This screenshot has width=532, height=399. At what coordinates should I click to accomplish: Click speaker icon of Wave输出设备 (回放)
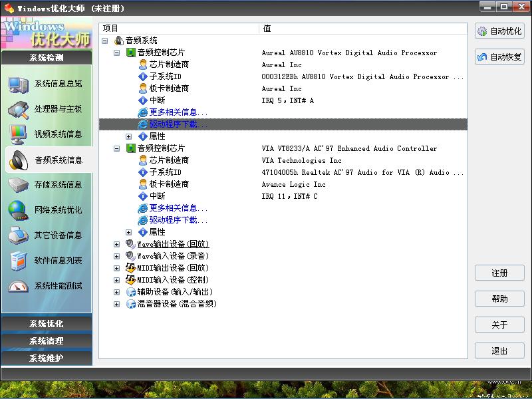[x=130, y=244]
